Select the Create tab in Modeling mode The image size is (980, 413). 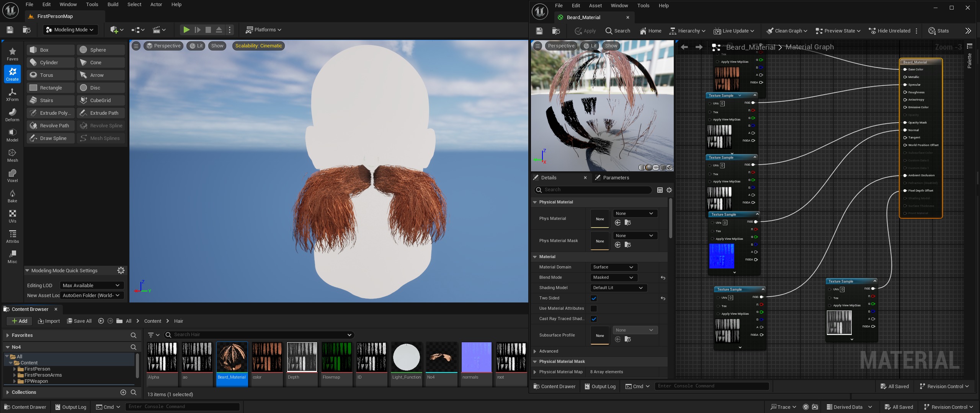[x=12, y=74]
